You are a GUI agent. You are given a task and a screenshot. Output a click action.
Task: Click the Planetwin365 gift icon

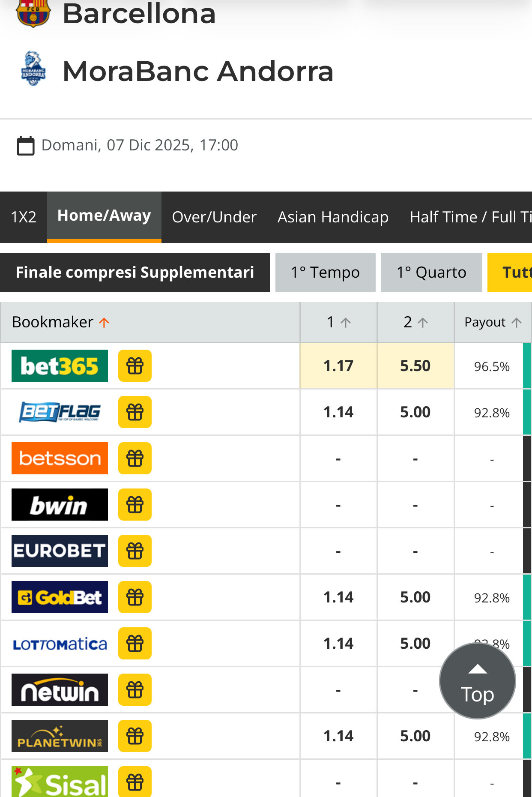pyautogui.click(x=134, y=736)
